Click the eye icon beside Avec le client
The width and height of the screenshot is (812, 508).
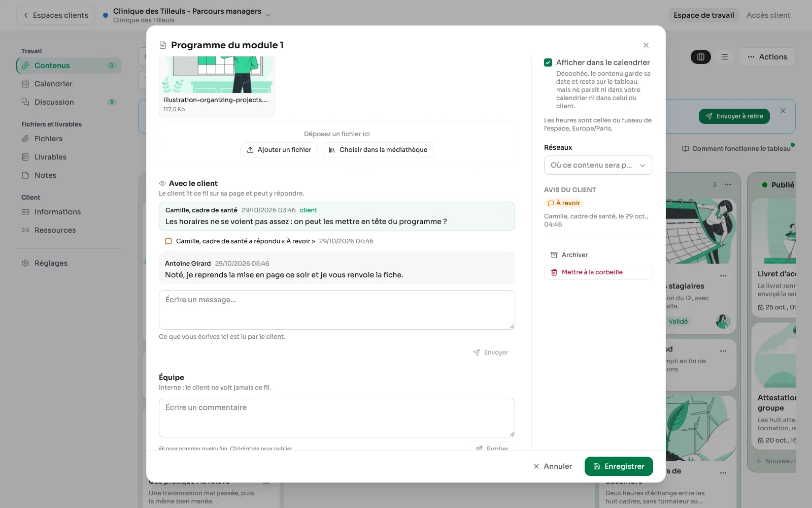162,183
